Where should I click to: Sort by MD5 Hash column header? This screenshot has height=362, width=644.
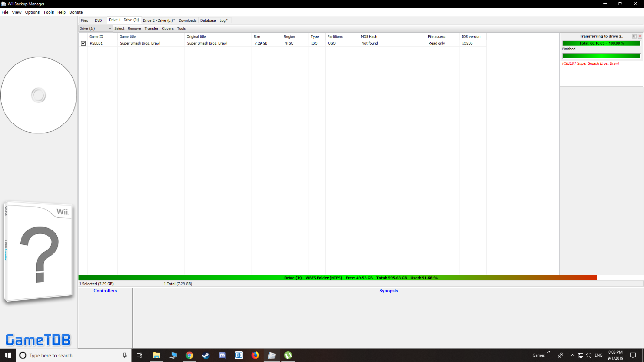(392, 37)
